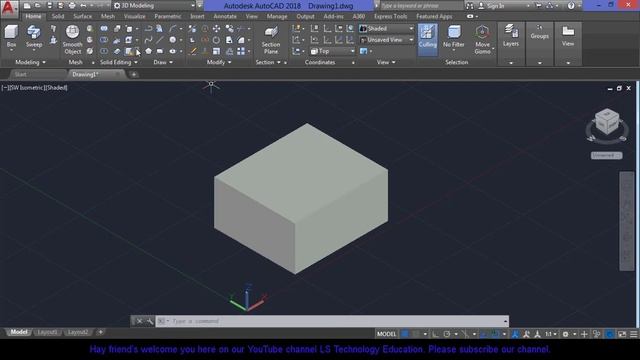Click the status bar Customization menu icon

pyautogui.click(x=633, y=334)
